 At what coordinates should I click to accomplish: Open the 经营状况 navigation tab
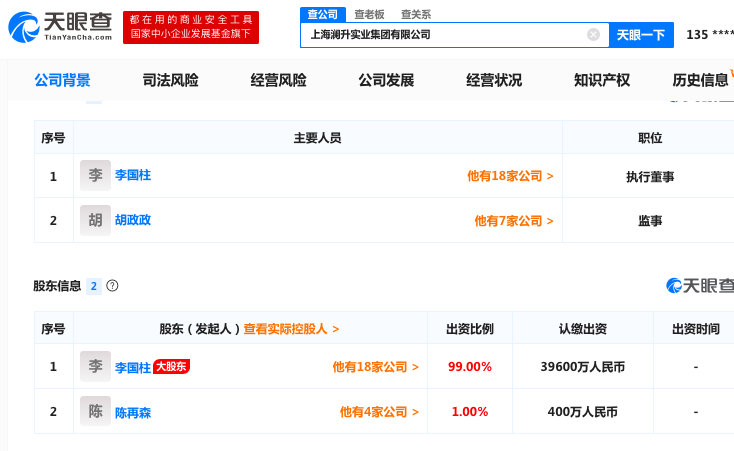(494, 81)
